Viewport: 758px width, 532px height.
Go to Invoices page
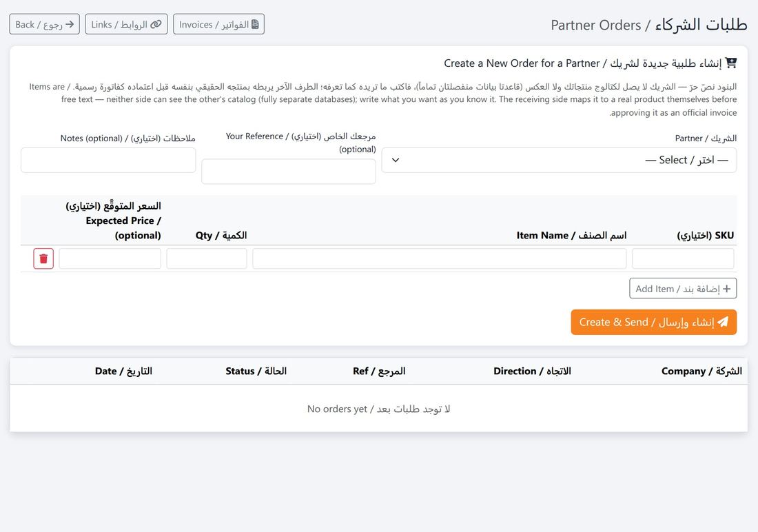click(x=218, y=24)
